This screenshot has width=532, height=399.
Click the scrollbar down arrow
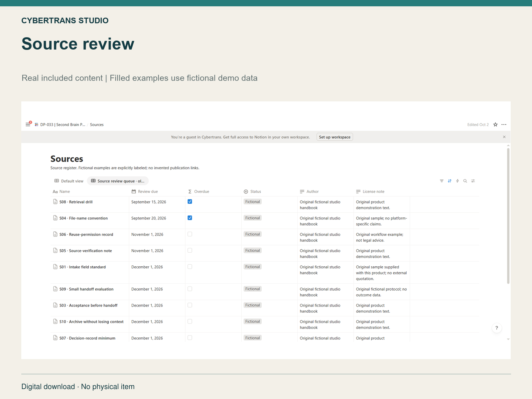tap(508, 339)
